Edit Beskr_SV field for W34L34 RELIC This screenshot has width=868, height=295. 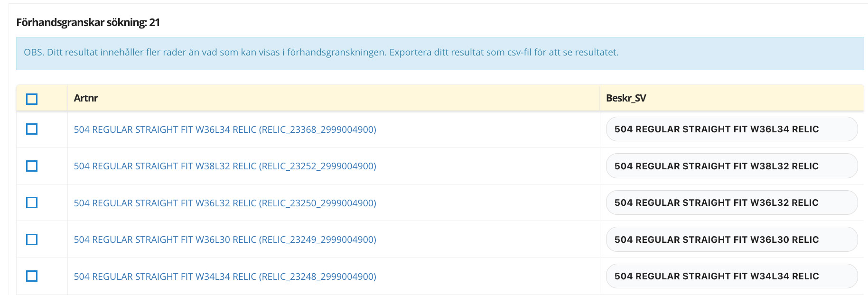click(732, 276)
